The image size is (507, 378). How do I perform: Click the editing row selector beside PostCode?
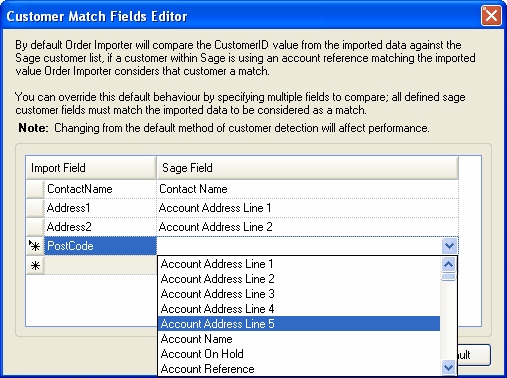click(x=35, y=246)
